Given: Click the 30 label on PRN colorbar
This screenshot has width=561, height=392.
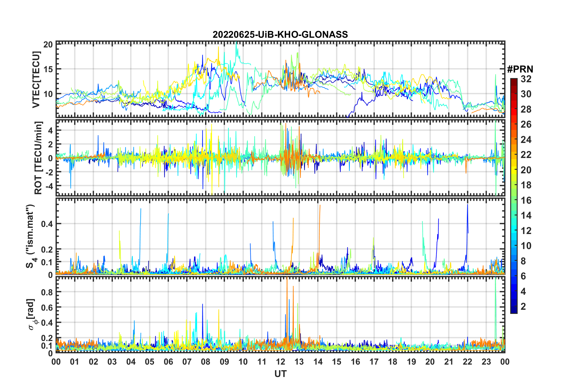Looking at the screenshot, I should point(526,94).
